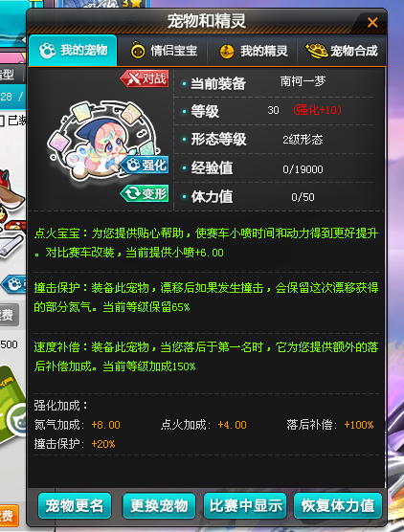Click the 更换宠物 button
404x532 pixels.
tap(159, 505)
